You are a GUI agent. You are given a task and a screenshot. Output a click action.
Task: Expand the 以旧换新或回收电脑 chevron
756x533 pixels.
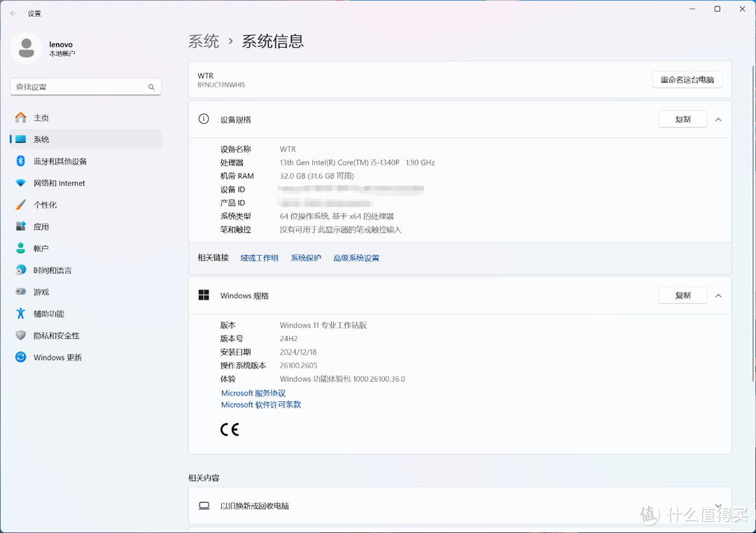coord(718,506)
